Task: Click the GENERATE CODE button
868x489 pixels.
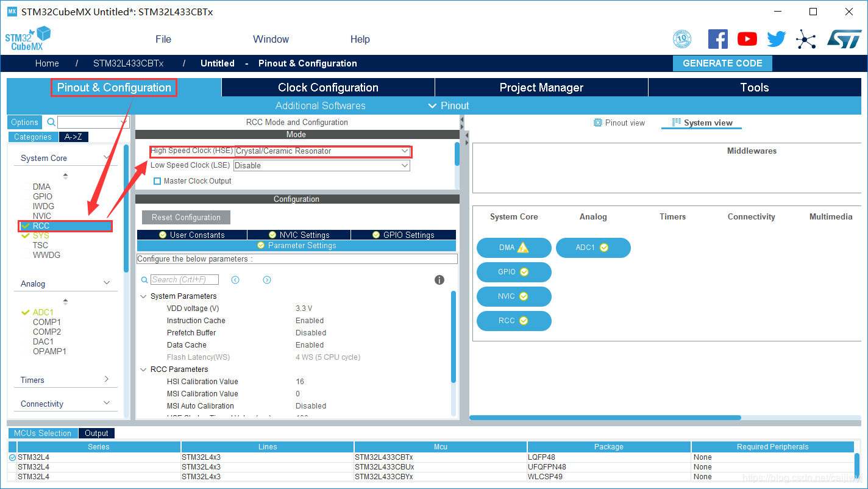Action: click(722, 63)
